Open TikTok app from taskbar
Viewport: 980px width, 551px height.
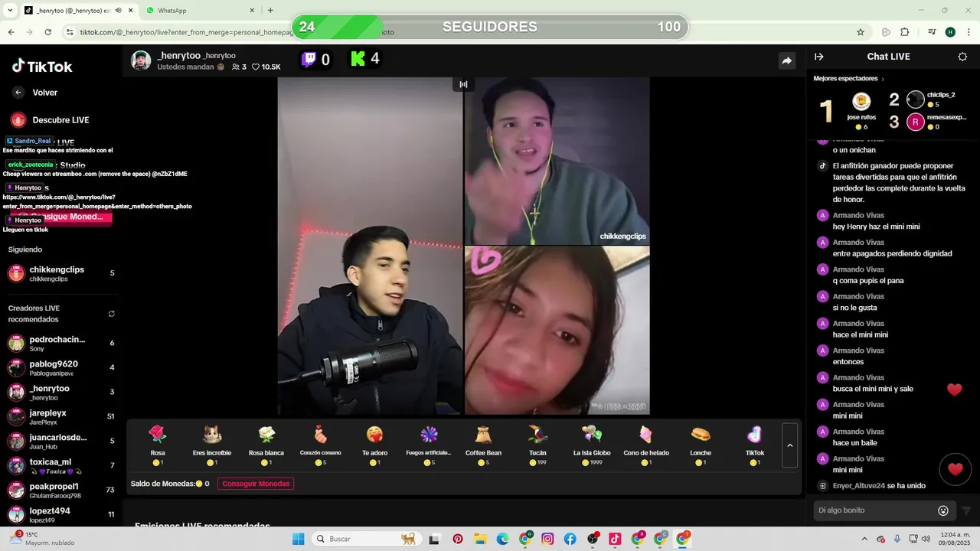click(615, 539)
